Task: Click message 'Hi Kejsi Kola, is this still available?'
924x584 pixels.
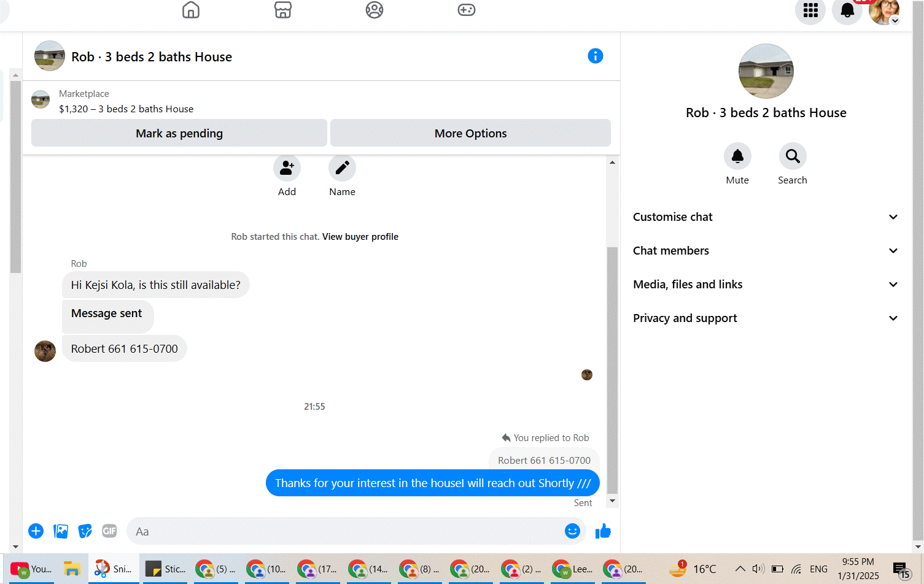Action: click(156, 285)
